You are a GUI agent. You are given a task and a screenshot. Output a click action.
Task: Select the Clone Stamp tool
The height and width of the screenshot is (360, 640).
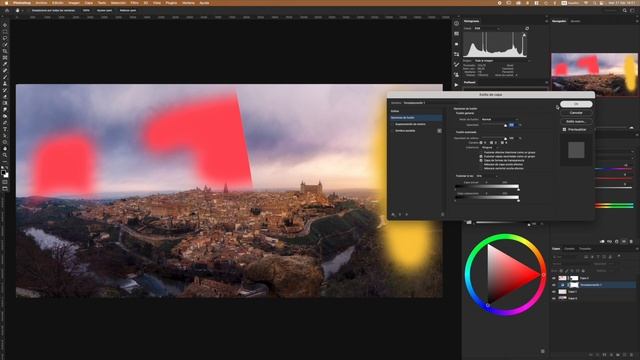tap(5, 84)
